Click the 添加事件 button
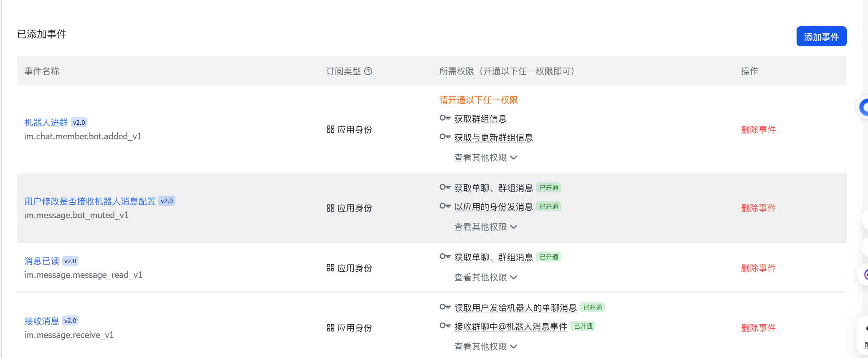The image size is (868, 358). pyautogui.click(x=821, y=36)
